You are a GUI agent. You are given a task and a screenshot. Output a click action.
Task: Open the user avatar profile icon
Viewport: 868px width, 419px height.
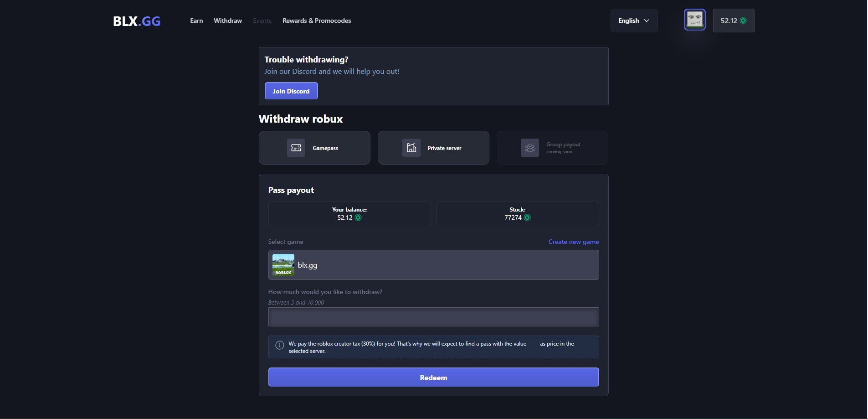pos(694,20)
